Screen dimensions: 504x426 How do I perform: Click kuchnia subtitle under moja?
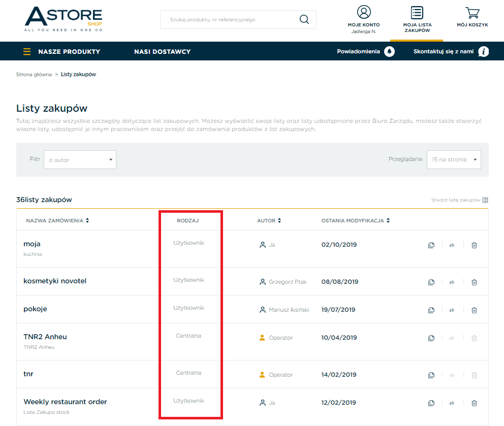[33, 254]
